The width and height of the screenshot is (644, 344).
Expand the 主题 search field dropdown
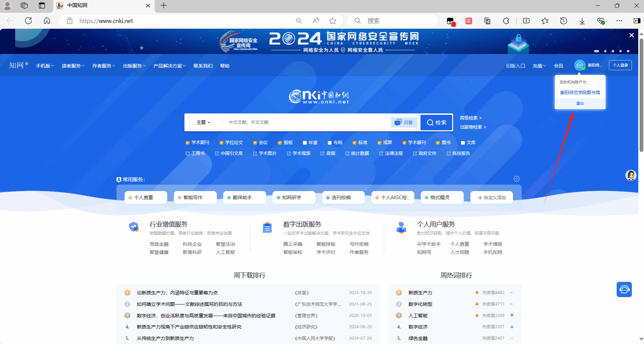(x=203, y=123)
